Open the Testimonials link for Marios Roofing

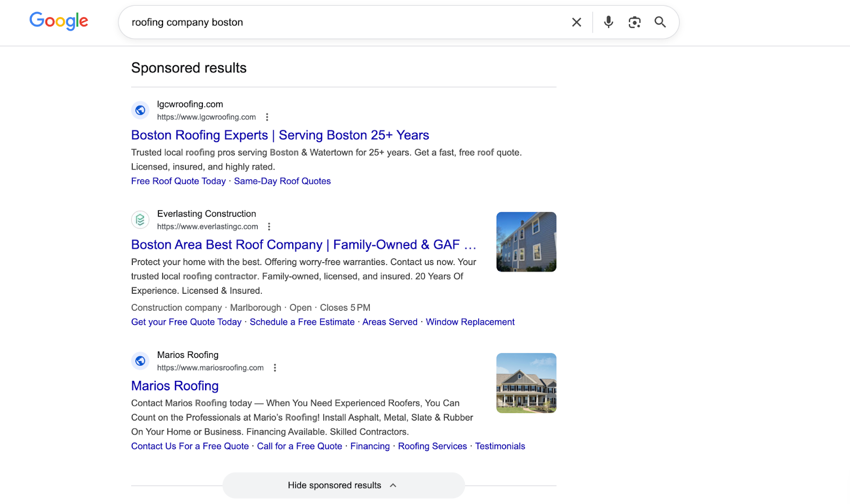(500, 446)
